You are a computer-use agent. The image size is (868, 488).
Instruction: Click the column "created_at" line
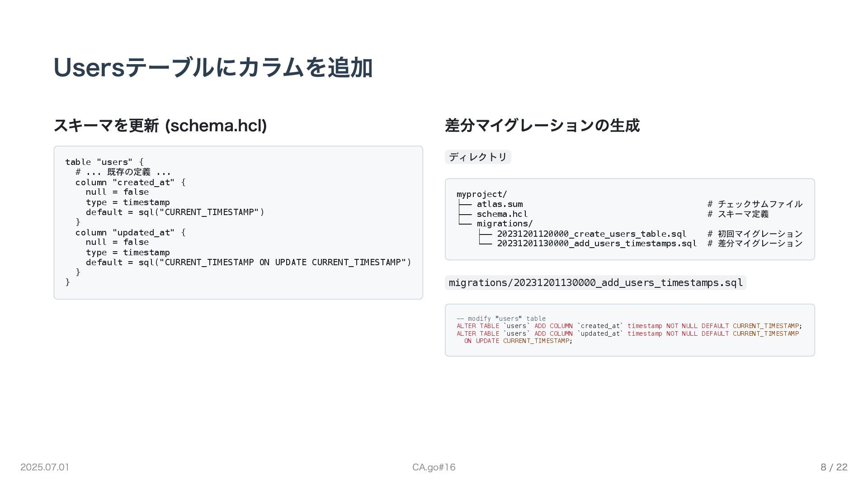pos(130,183)
